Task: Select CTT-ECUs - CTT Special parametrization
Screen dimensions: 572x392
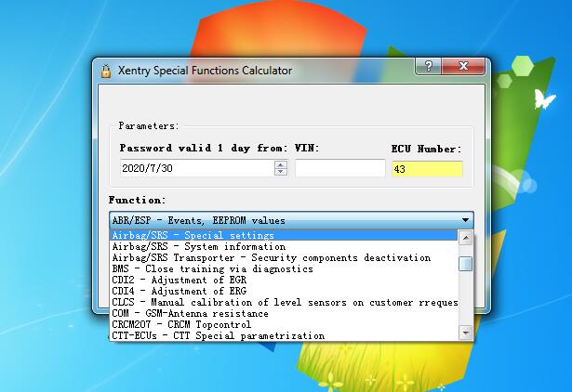Action: (284, 335)
